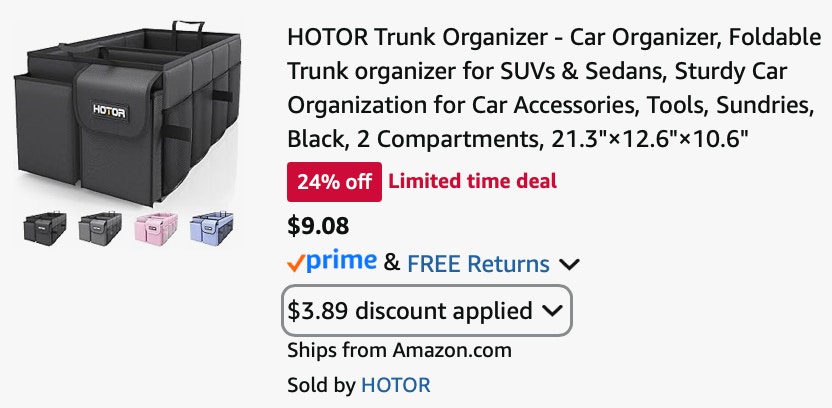This screenshot has height=408, width=832.
Task: Choose the blue organizer variant
Action: coord(212,228)
